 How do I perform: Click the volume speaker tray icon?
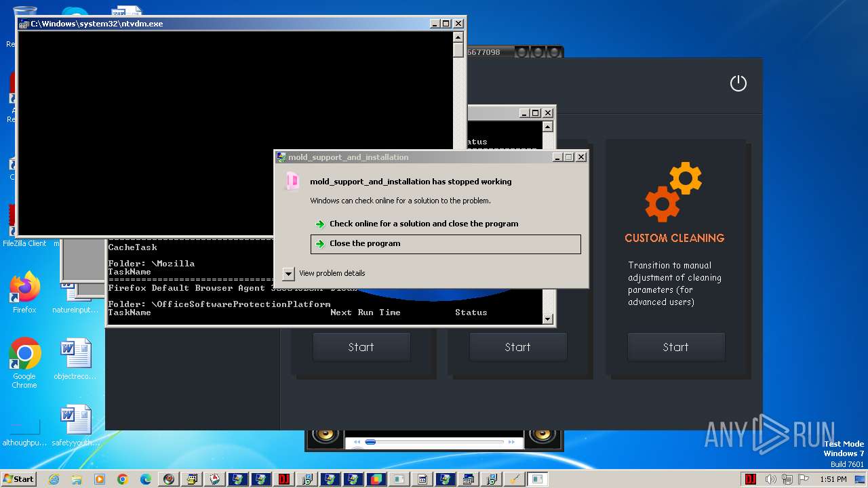point(771,479)
